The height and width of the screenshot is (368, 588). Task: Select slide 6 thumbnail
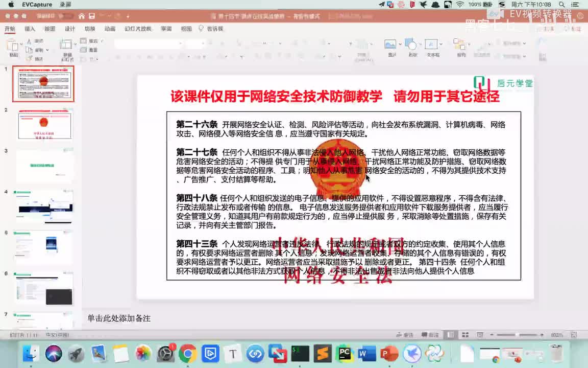click(x=44, y=288)
